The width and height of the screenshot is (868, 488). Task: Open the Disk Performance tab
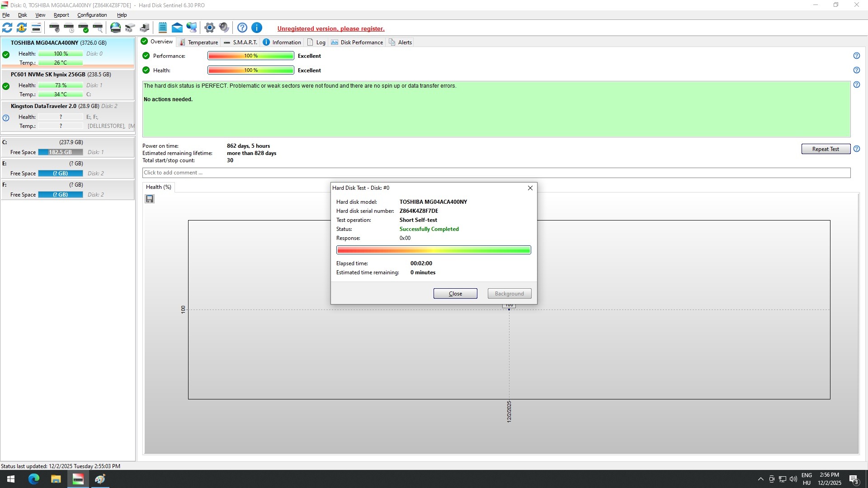(x=357, y=42)
